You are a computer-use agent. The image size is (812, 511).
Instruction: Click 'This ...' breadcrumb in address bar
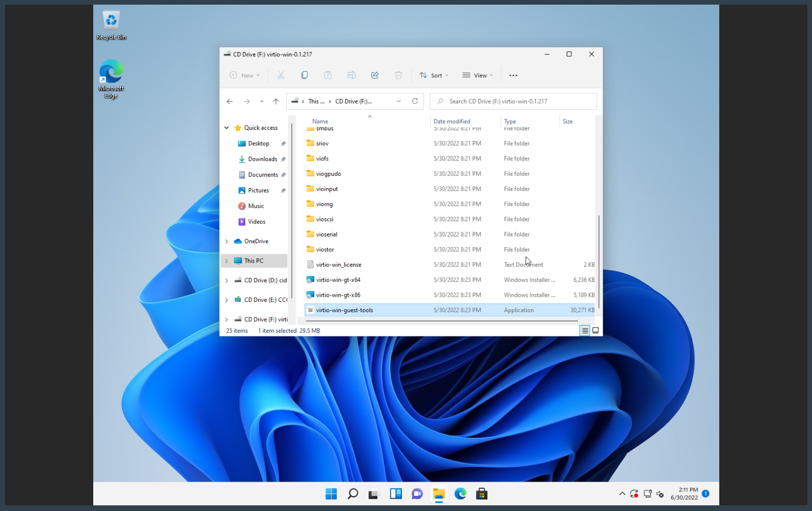point(316,101)
